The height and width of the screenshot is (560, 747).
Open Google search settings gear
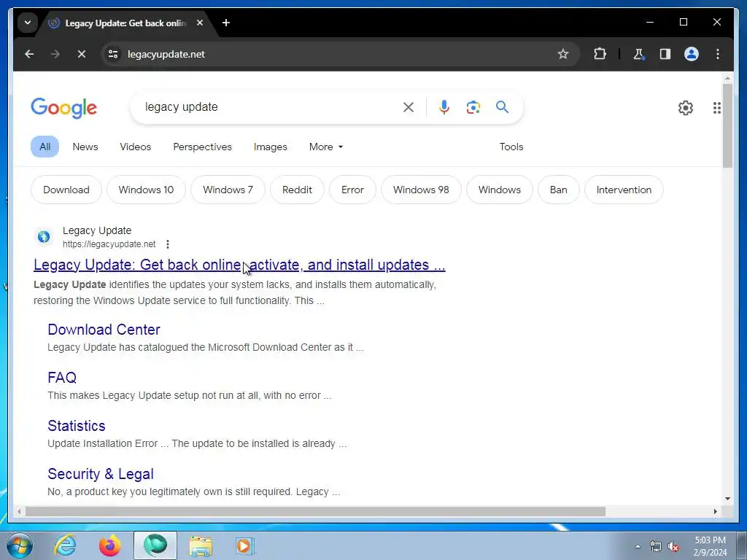686,108
